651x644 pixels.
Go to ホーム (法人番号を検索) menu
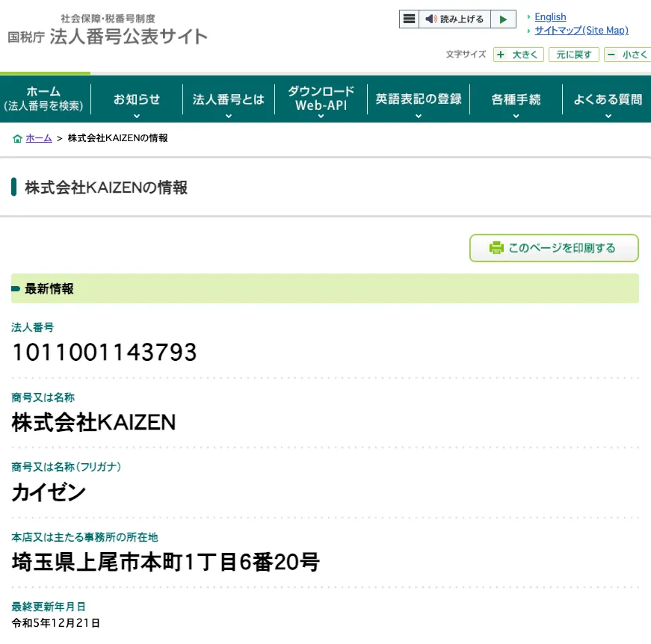(x=44, y=99)
